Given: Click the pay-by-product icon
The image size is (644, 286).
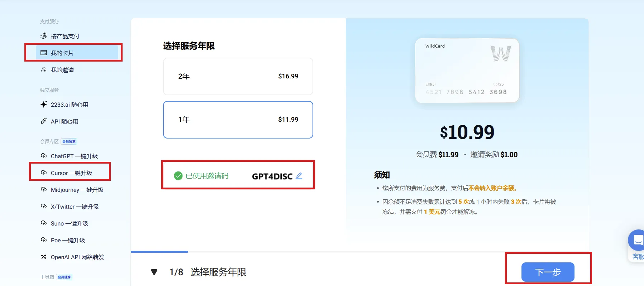Looking at the screenshot, I should (x=44, y=36).
